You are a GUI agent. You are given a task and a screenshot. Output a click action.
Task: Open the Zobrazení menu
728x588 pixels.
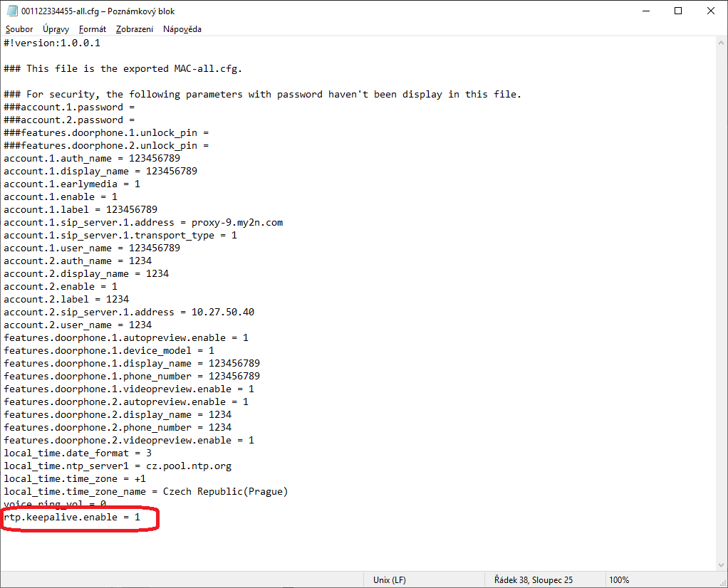(x=135, y=29)
